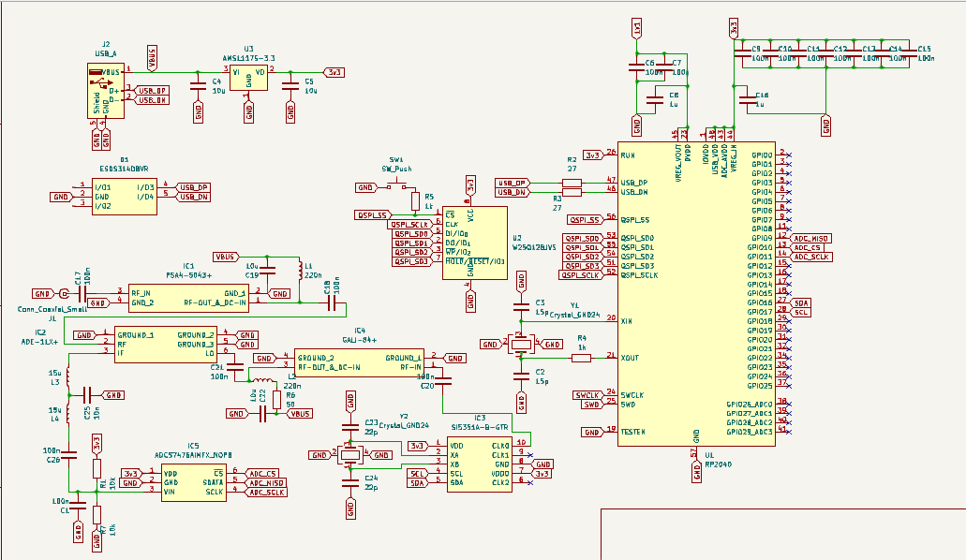The image size is (966, 560).
Task: Click the 3v3 label at AMS1117 output
Action: tap(334, 72)
